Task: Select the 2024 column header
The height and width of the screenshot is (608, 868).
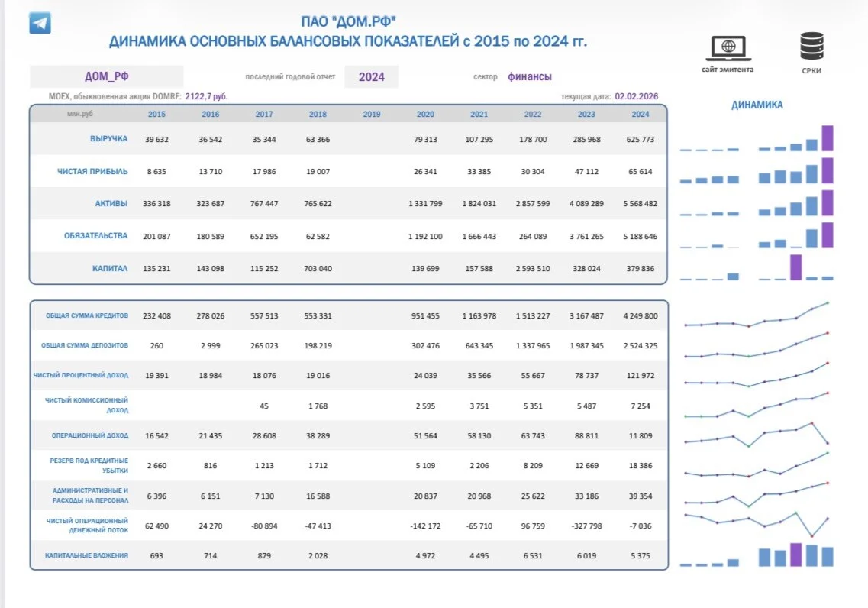Action: pyautogui.click(x=641, y=114)
